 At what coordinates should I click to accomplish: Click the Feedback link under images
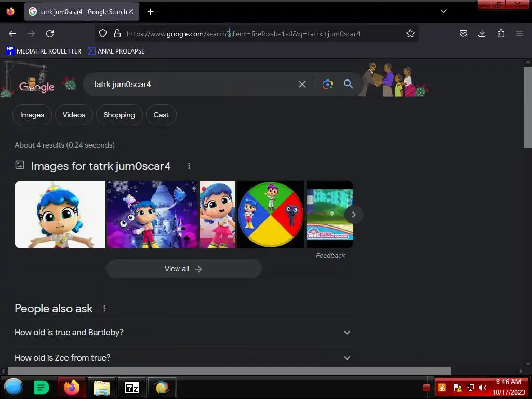[330, 256]
